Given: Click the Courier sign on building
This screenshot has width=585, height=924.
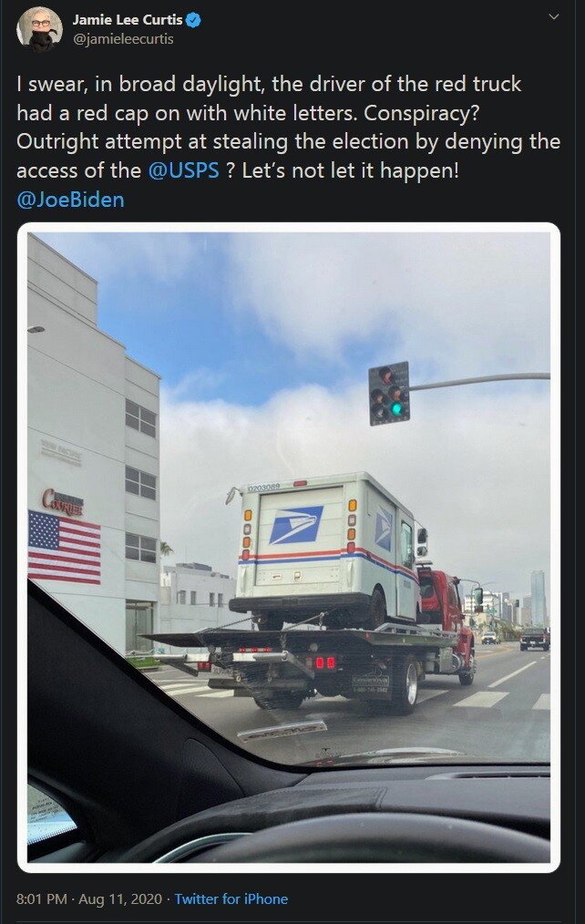Looking at the screenshot, I should click(x=63, y=502).
